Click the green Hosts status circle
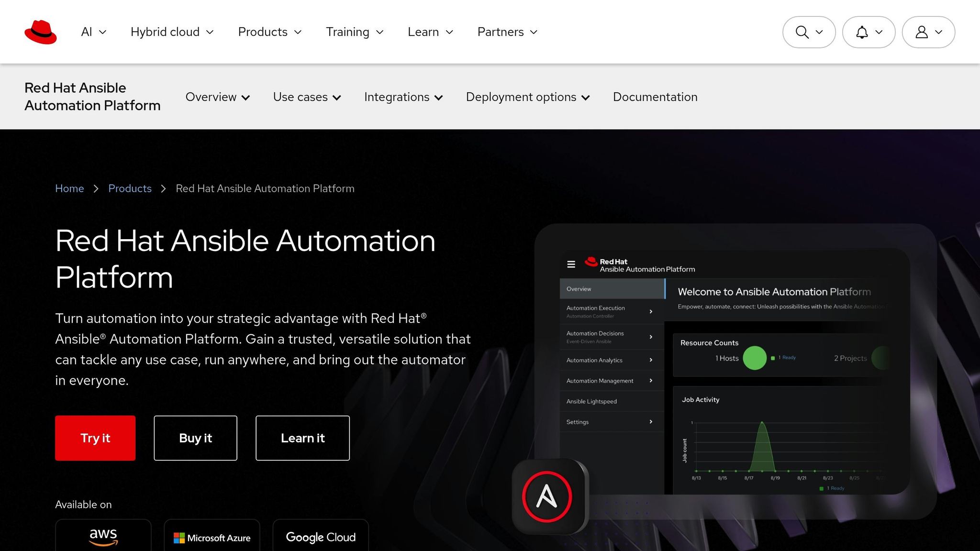The height and width of the screenshot is (551, 980). pyautogui.click(x=755, y=358)
